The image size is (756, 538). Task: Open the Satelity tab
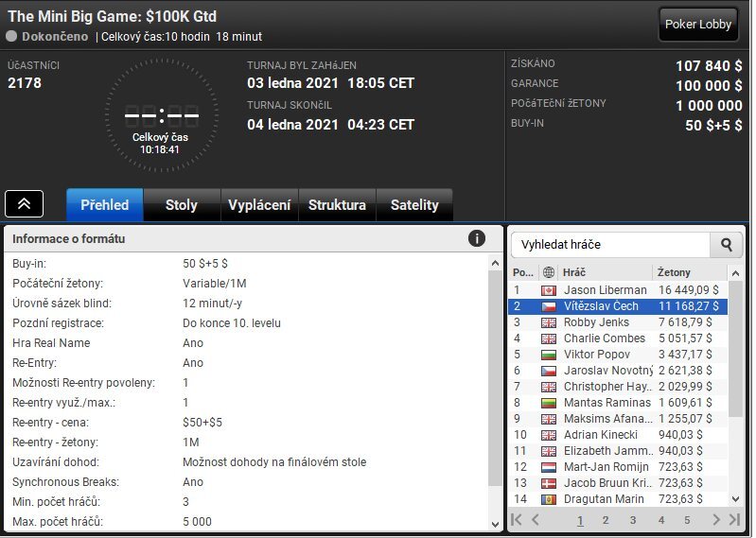point(414,205)
